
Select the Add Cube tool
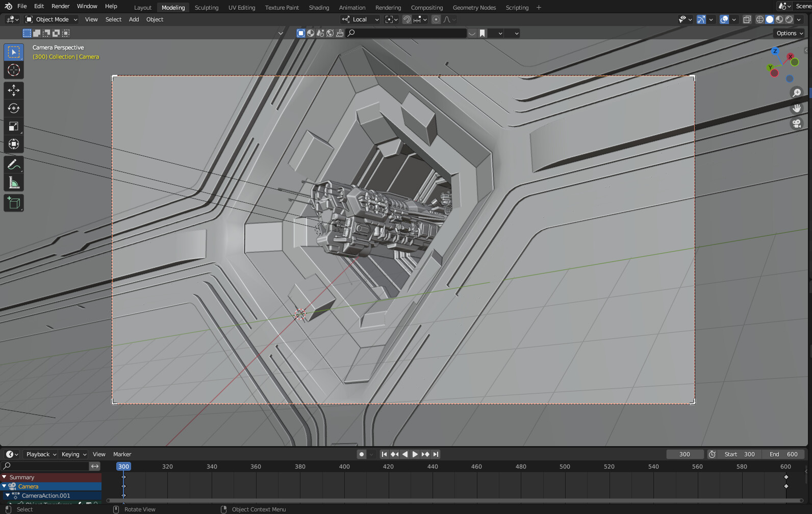coord(14,203)
